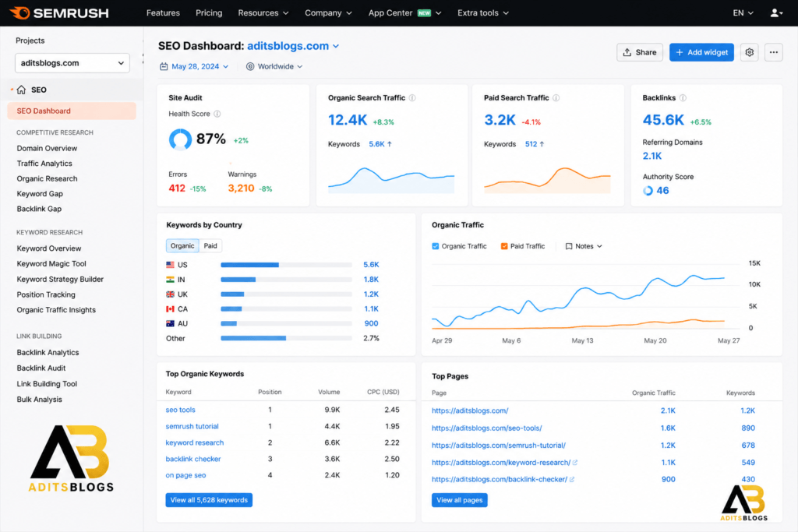Screen dimensions: 798x532
Task: Click the Notes flag icon
Action: [x=568, y=246]
